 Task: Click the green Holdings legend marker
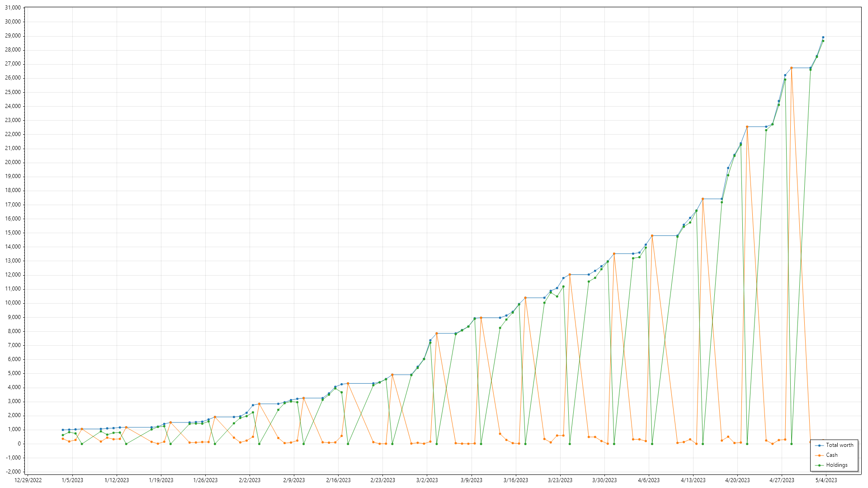pos(819,465)
